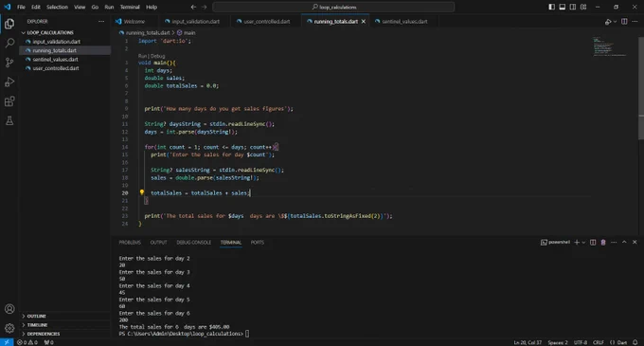Image resolution: width=644 pixels, height=346 pixels.
Task: Change encoding via UTF-8 status item
Action: click(x=581, y=342)
